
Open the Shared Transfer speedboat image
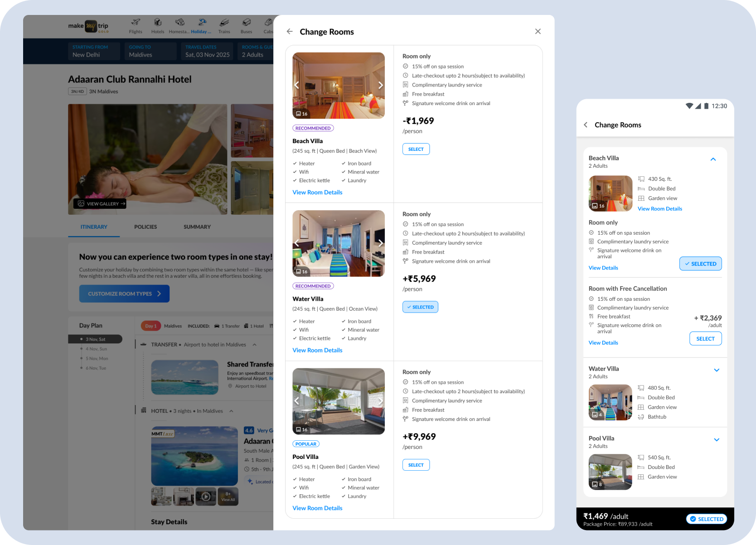point(185,377)
